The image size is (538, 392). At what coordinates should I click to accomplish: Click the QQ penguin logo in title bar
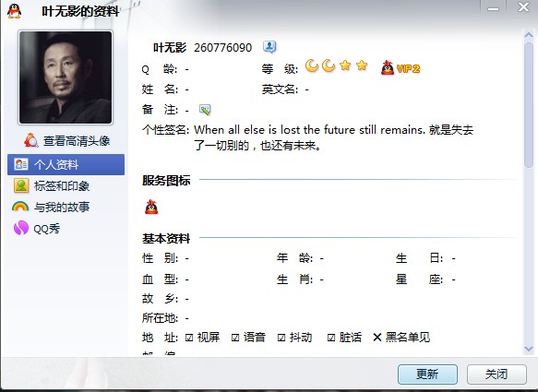[14, 11]
